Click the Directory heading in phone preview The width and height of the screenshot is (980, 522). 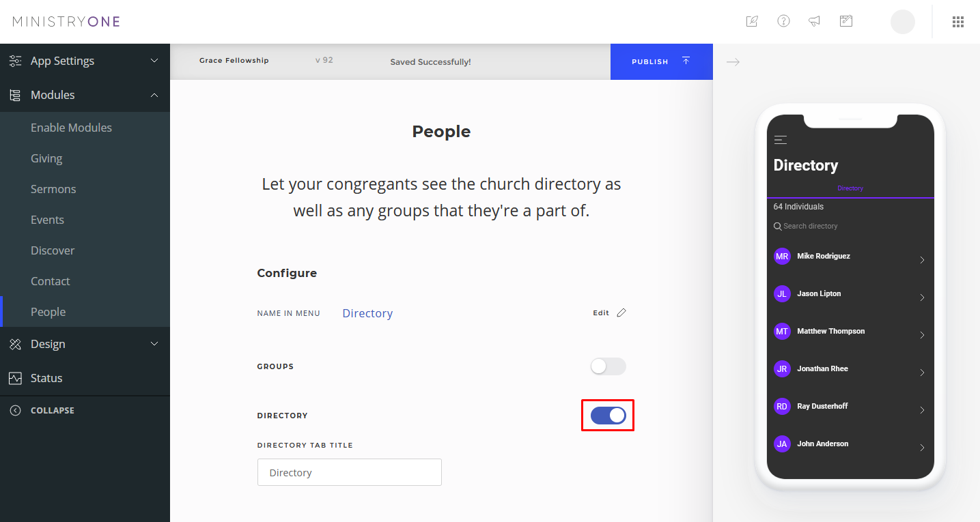[x=806, y=166]
